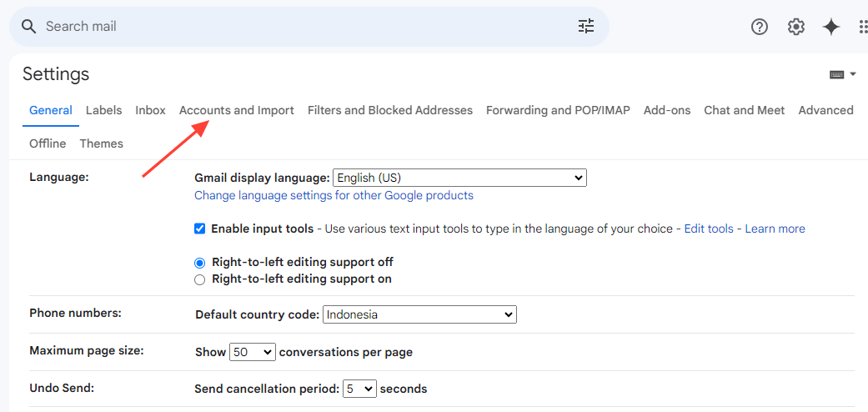868x412 pixels.
Task: Open the Themes tab
Action: click(x=101, y=143)
